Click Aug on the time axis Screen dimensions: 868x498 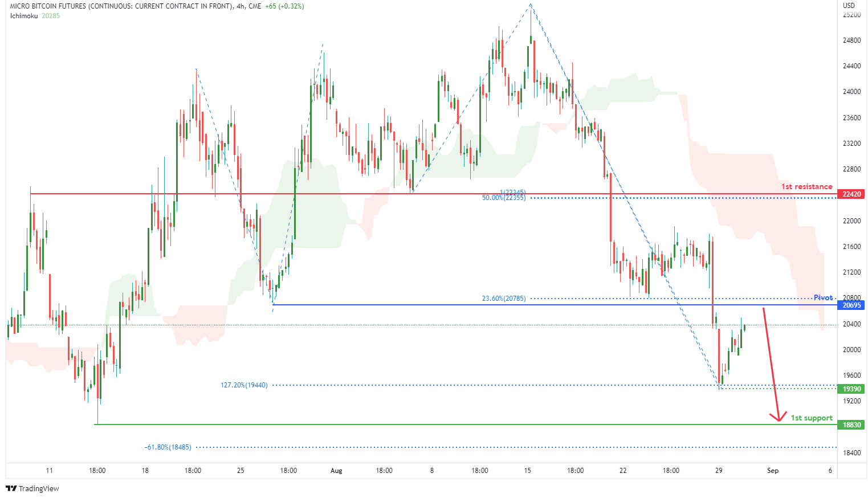pyautogui.click(x=336, y=471)
